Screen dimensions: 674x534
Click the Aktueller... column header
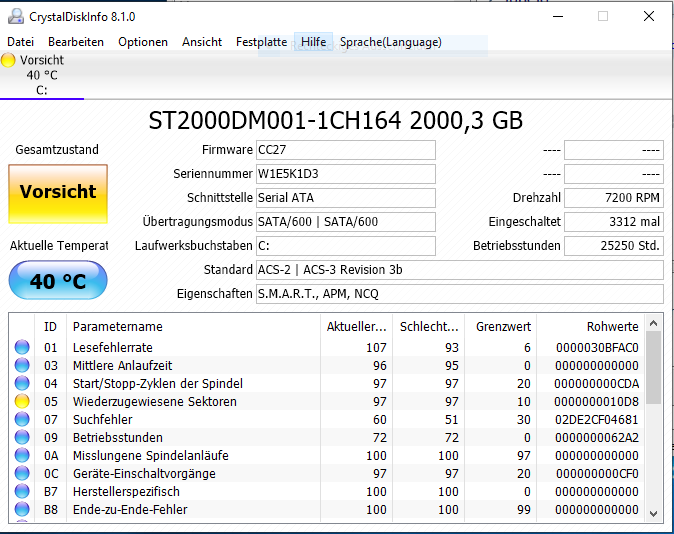[x=356, y=327]
